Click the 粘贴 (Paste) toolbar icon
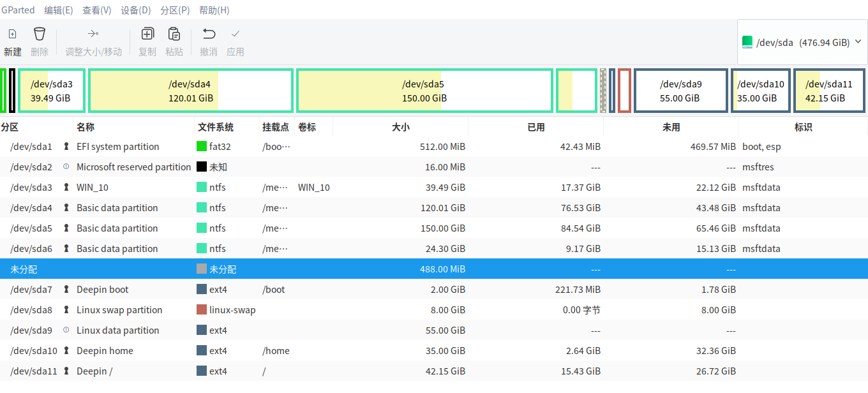Image resolution: width=868 pixels, height=393 pixels. (x=174, y=38)
